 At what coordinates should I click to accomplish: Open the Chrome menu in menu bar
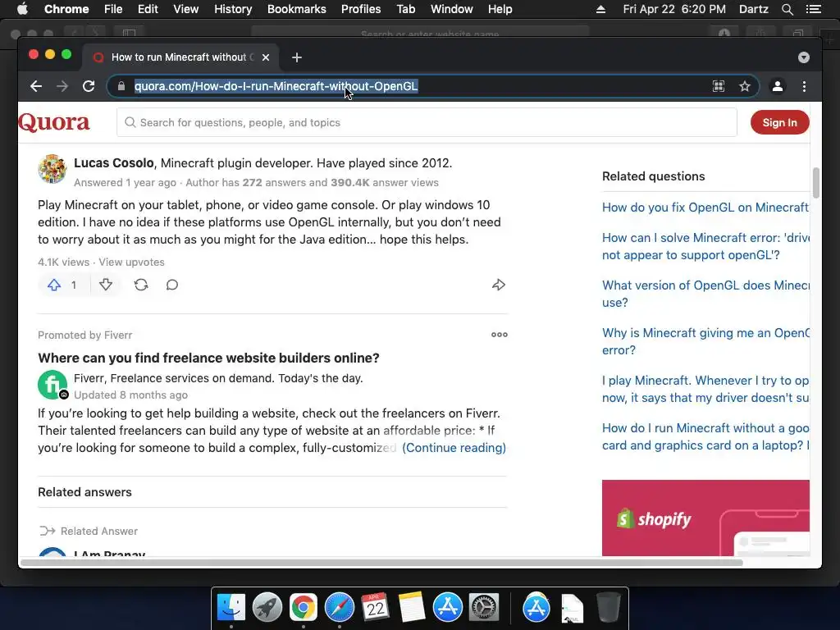point(66,9)
